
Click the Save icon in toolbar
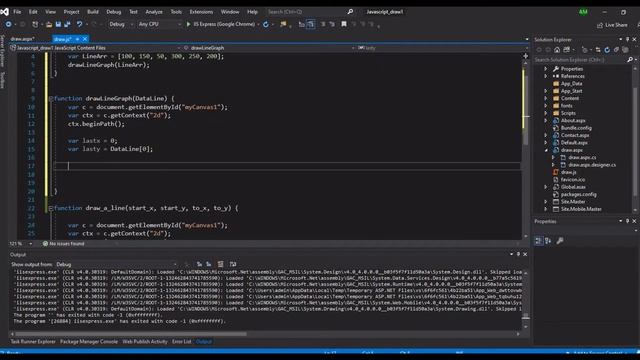58,24
